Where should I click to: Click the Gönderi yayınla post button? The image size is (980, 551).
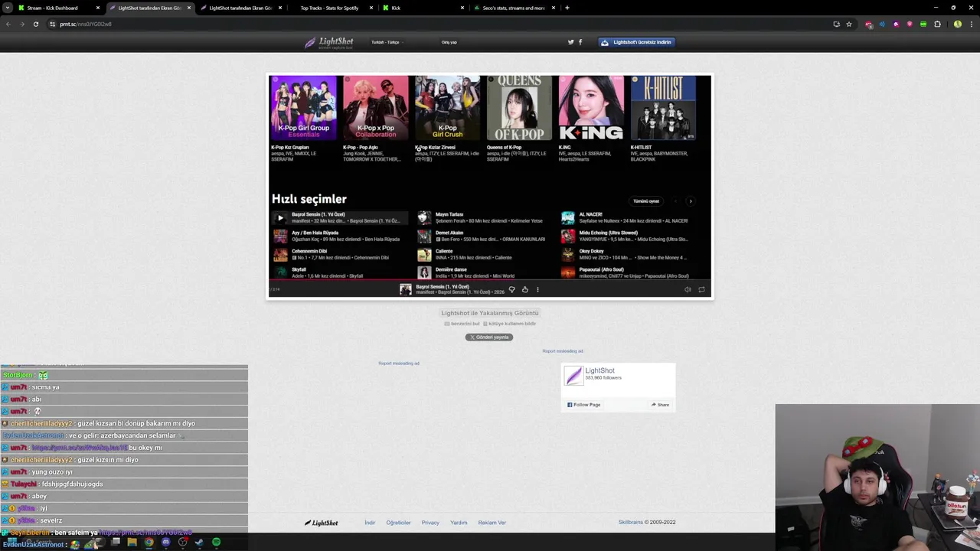point(489,337)
